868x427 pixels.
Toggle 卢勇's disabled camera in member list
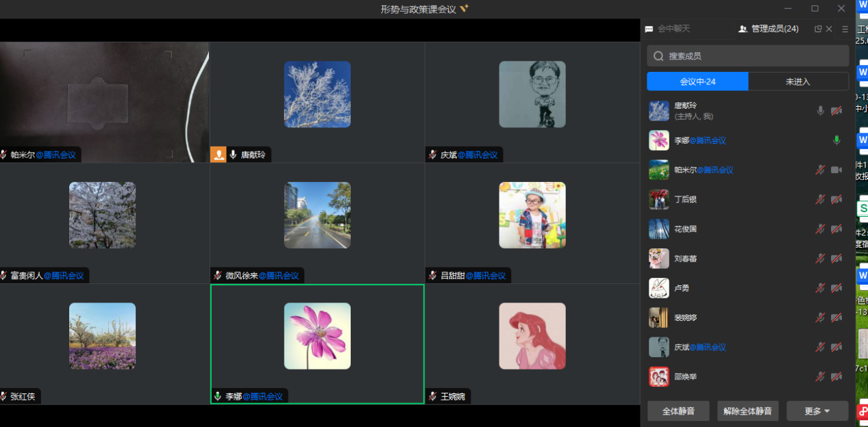click(x=836, y=288)
